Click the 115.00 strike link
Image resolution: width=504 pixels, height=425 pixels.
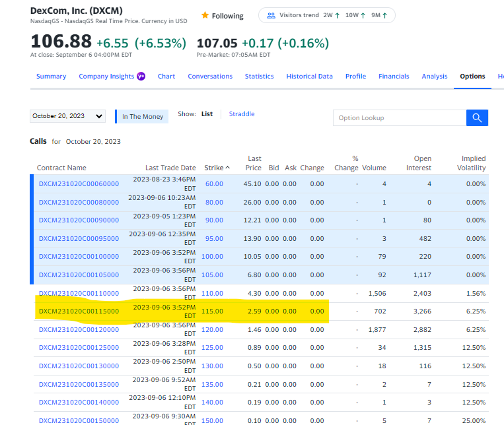pyautogui.click(x=212, y=311)
